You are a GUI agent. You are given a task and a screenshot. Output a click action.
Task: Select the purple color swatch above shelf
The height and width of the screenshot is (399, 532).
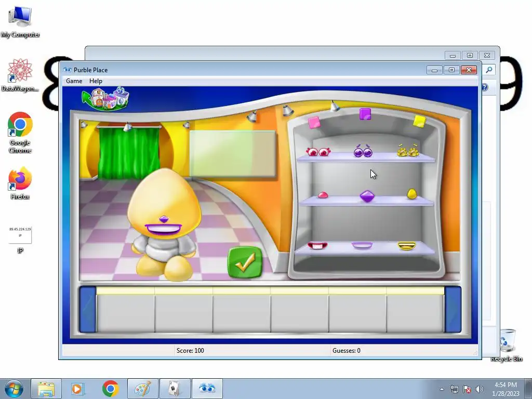click(365, 114)
